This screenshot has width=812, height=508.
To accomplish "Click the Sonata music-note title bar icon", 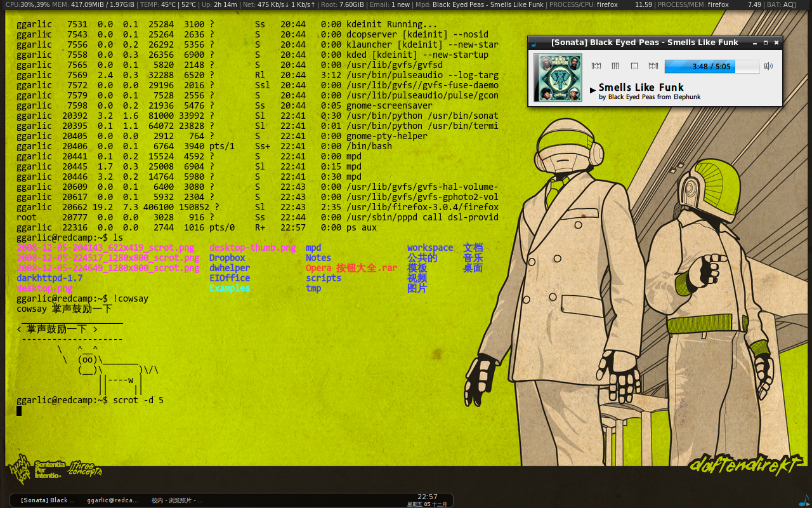I will (x=534, y=43).
